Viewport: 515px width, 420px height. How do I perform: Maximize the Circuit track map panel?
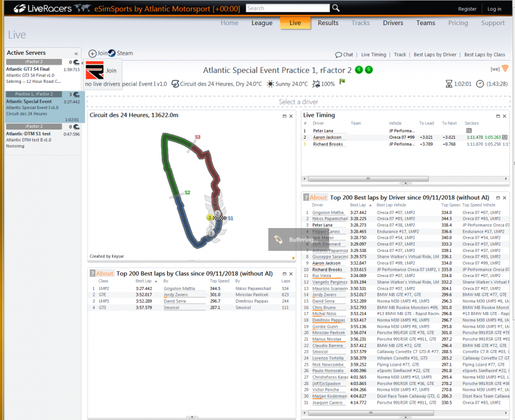coord(285,116)
